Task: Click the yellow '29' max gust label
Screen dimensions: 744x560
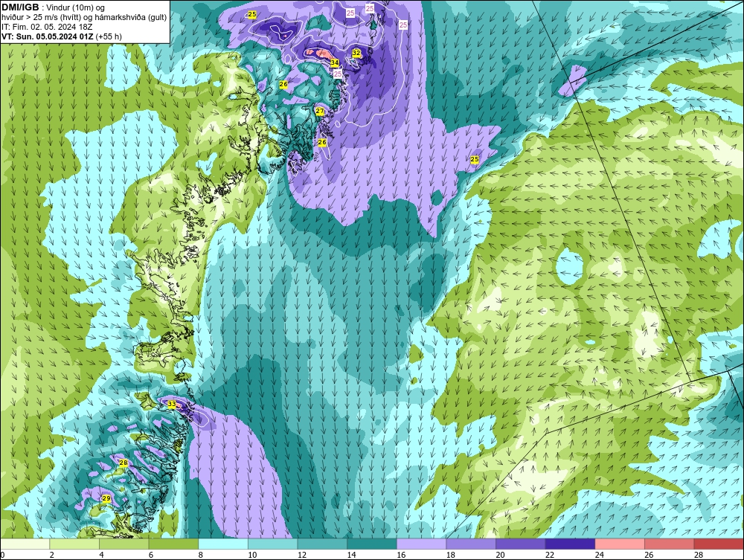Action: (106, 498)
